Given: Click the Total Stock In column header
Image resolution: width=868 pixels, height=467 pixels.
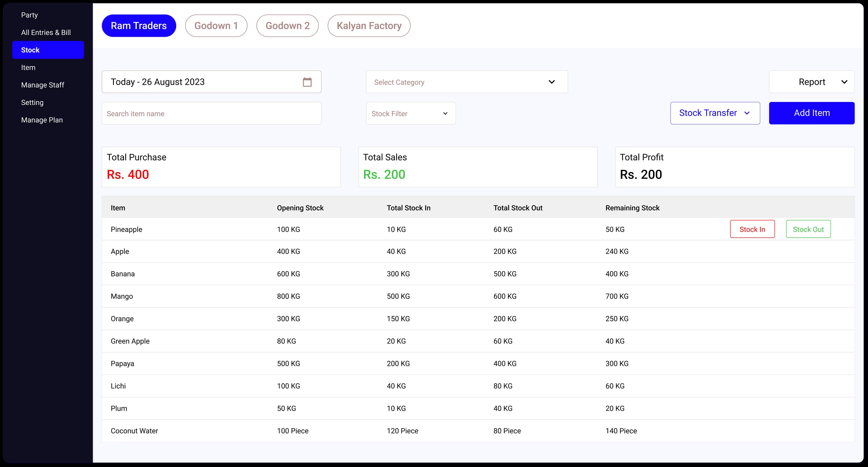Looking at the screenshot, I should coord(408,208).
